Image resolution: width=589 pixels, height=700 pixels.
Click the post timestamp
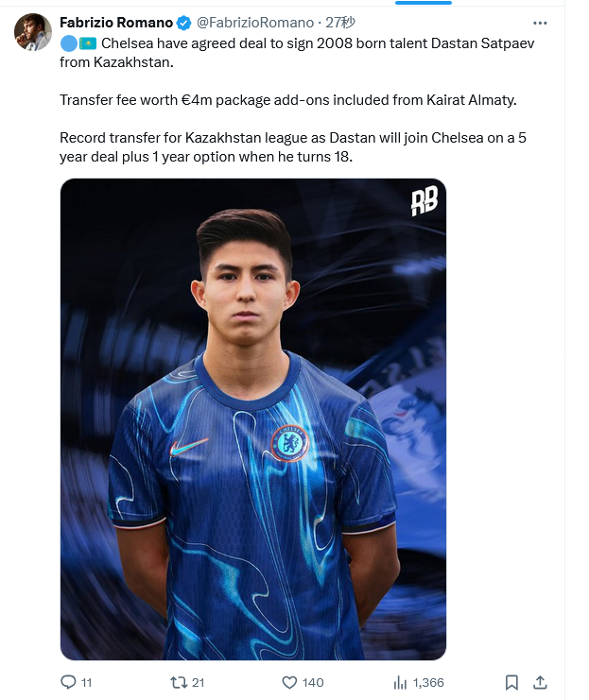[339, 23]
